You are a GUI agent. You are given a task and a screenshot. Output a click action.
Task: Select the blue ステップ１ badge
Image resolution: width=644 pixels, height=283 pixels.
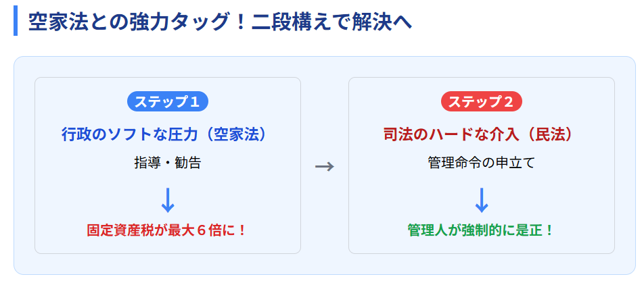tap(168, 102)
